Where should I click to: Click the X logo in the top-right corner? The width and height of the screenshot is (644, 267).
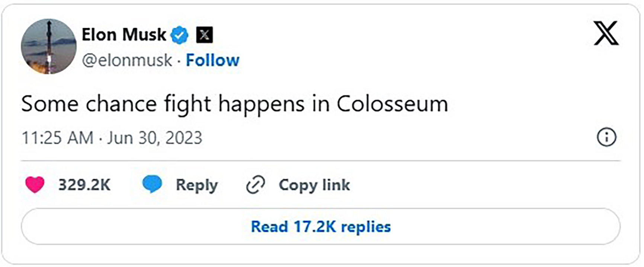(x=606, y=33)
